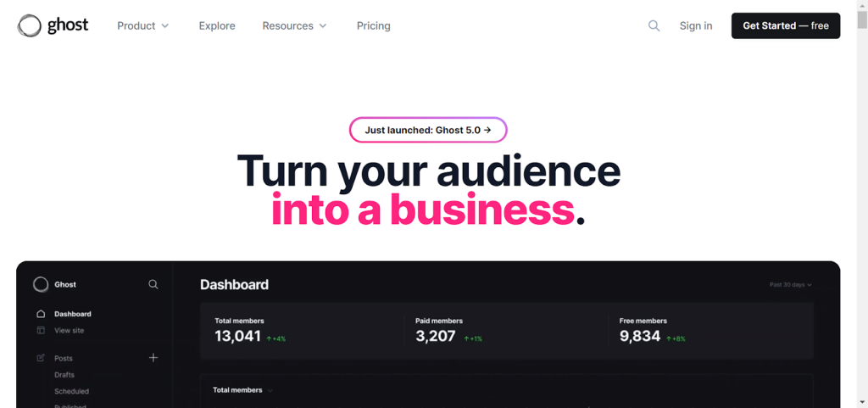Go to the Pricing page
This screenshot has height=408, width=868.
[x=373, y=26]
